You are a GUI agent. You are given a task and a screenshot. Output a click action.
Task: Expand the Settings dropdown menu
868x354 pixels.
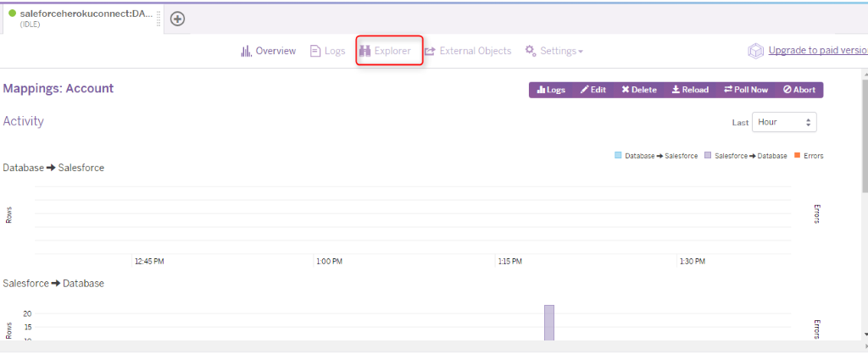(554, 51)
